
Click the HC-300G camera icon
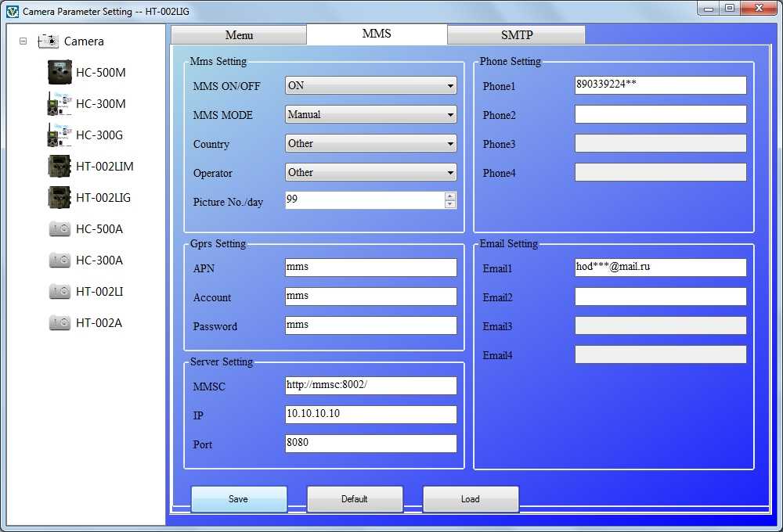[60, 135]
